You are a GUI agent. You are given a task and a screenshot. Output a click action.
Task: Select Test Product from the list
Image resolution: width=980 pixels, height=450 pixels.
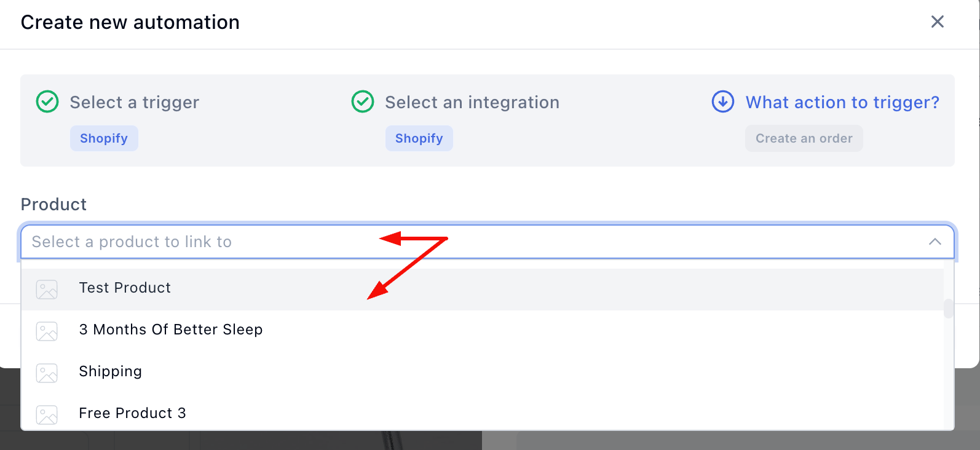(x=125, y=288)
